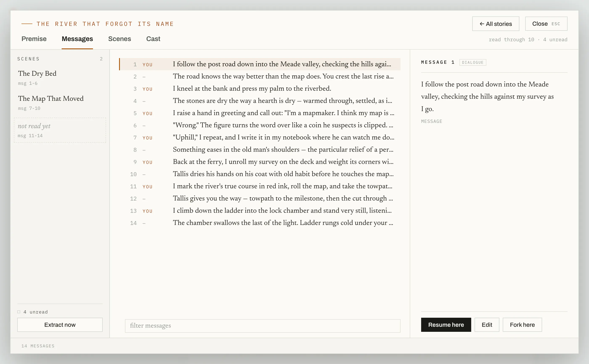Select message 13 'I climb down the ladder'
The image size is (589, 364).
[260, 211]
